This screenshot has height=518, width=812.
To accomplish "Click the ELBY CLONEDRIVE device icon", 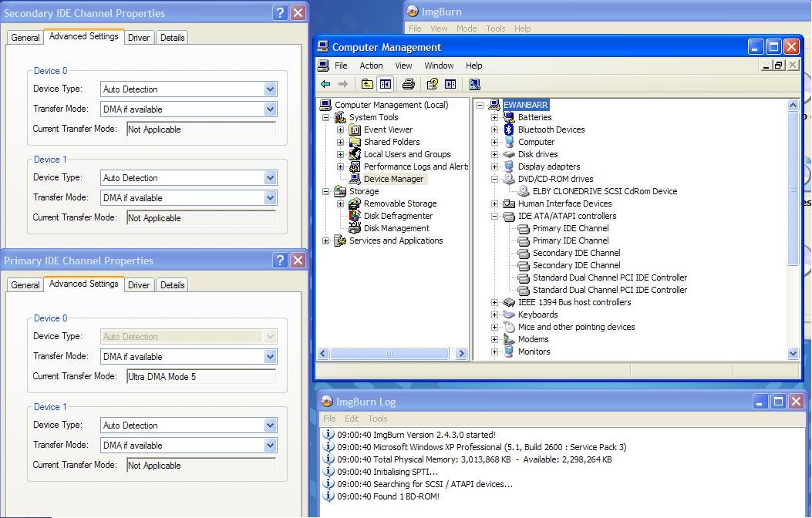I will tap(524, 191).
